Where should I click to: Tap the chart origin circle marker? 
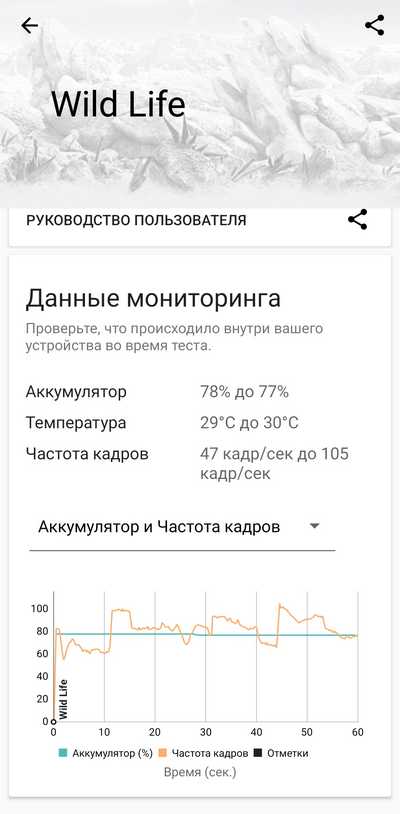[x=53, y=722]
